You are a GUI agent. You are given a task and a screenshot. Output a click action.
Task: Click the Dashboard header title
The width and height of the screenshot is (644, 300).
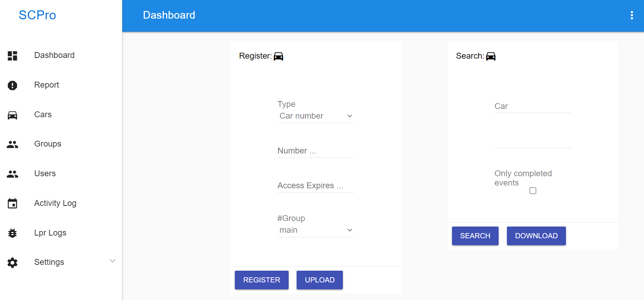pyautogui.click(x=169, y=15)
